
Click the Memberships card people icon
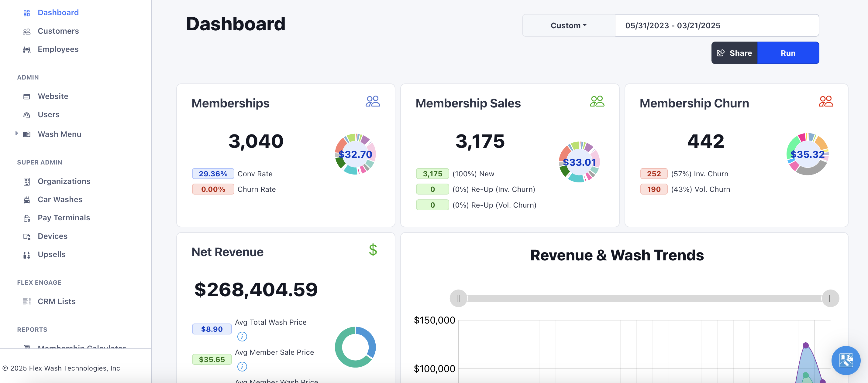pos(373,101)
